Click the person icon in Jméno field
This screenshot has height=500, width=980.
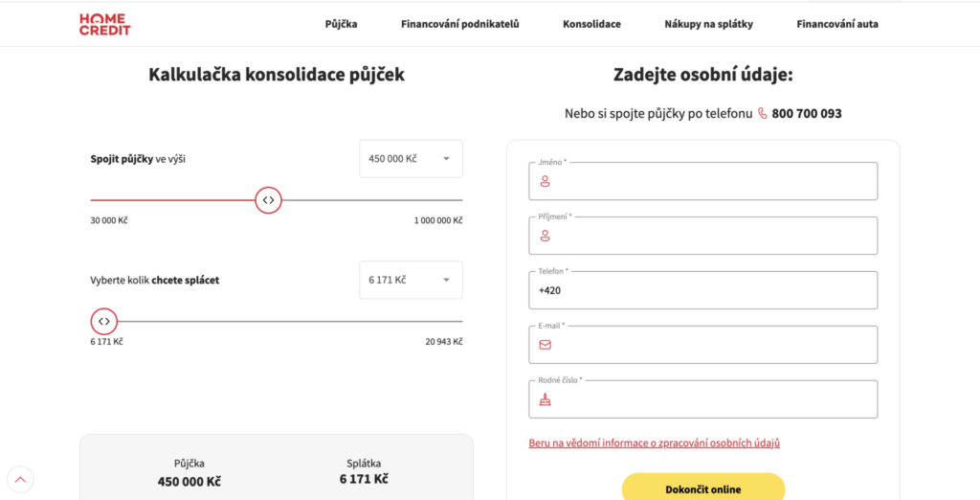[x=546, y=181]
